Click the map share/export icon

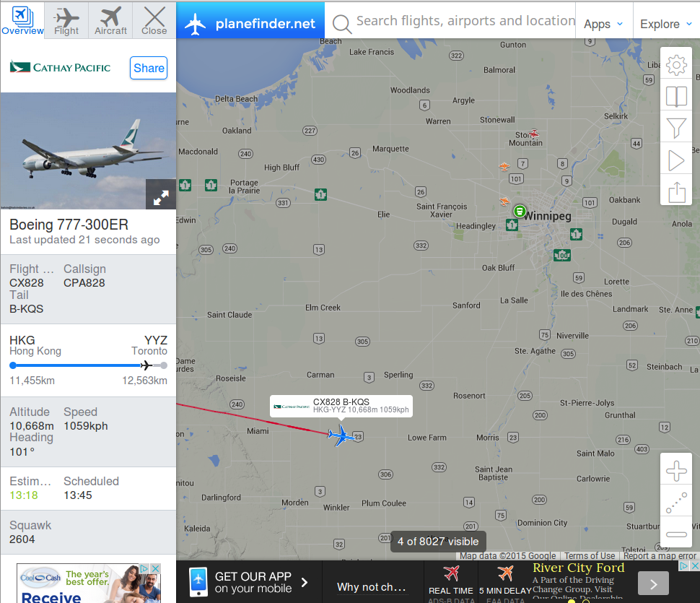tap(676, 192)
